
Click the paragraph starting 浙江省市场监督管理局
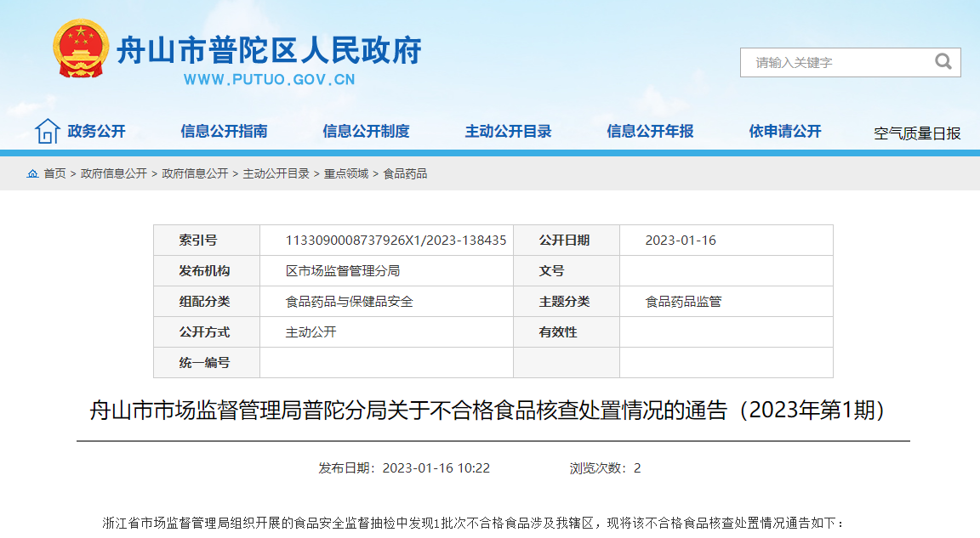pos(473,523)
